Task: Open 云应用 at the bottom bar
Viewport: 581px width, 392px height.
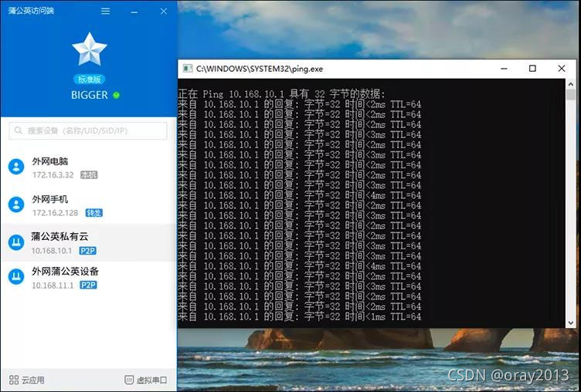Action: (27, 380)
